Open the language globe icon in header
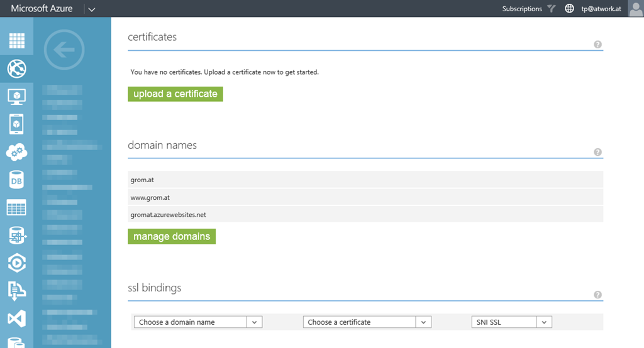 (570, 9)
